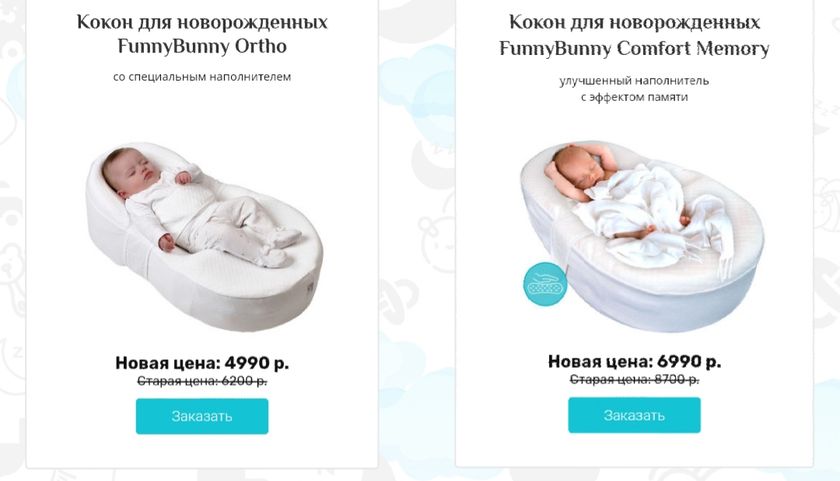The height and width of the screenshot is (481, 840).
Task: Click the crossed-out old price 8700 р.
Action: pos(634,379)
